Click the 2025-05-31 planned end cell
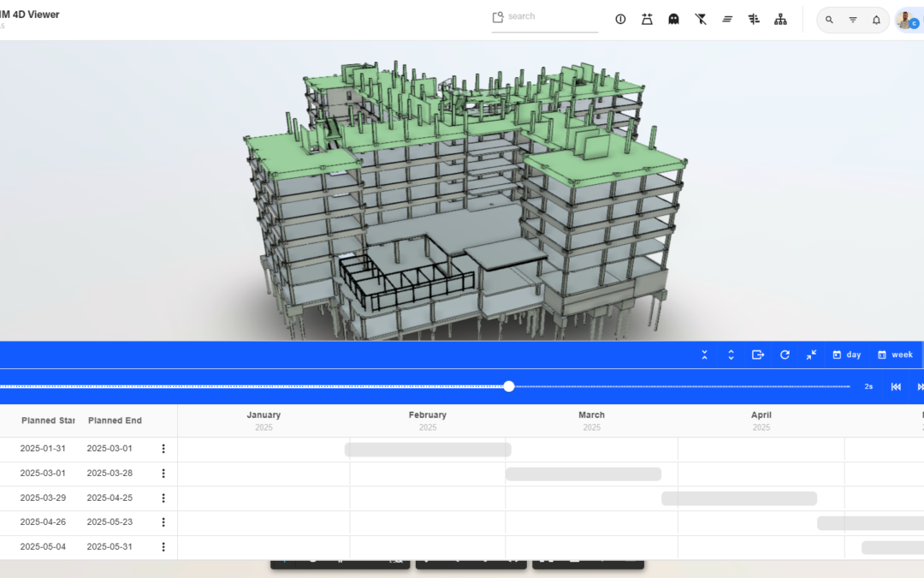 (x=110, y=546)
